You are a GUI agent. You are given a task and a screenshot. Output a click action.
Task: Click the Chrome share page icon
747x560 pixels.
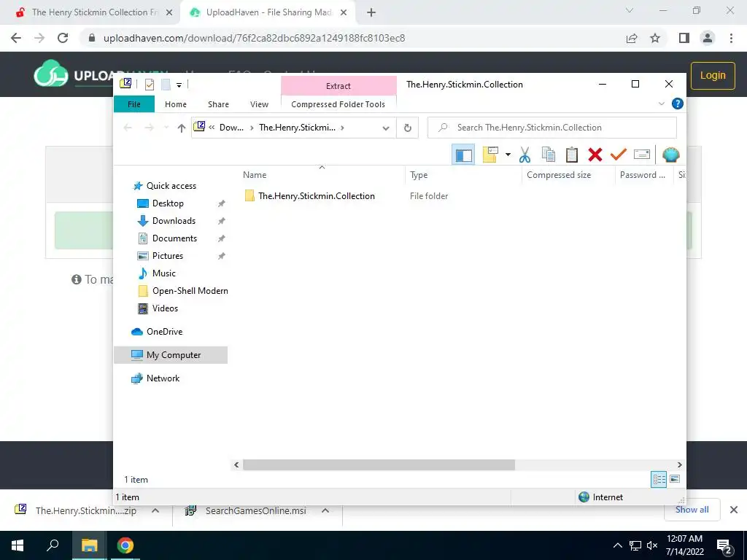(632, 38)
